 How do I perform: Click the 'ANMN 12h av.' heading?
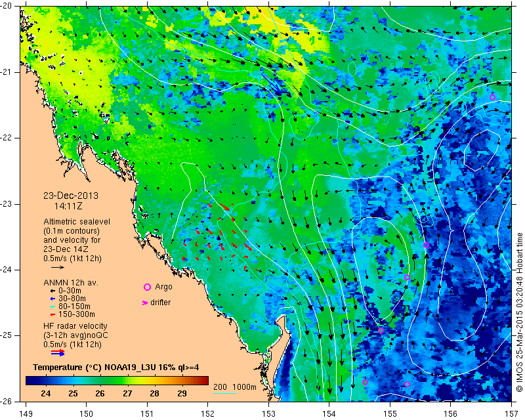pos(71,283)
